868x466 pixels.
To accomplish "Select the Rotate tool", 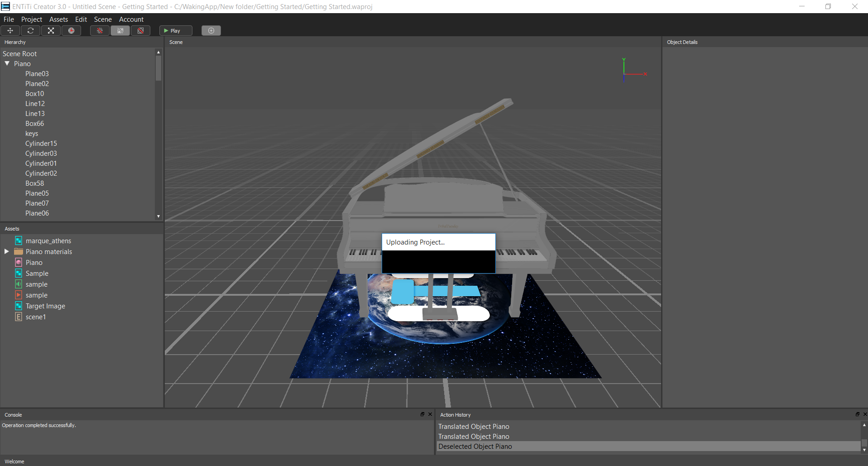I will pyautogui.click(x=30, y=30).
